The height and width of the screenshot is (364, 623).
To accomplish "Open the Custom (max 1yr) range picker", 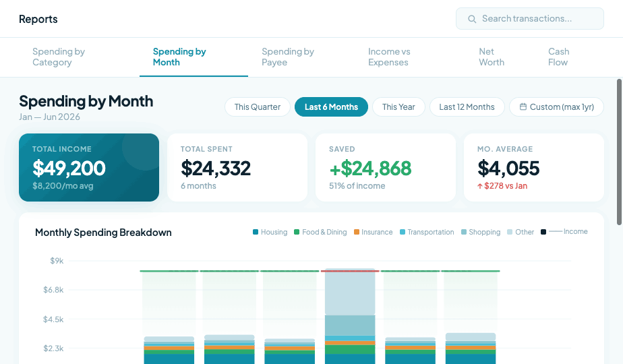I will click(x=556, y=107).
